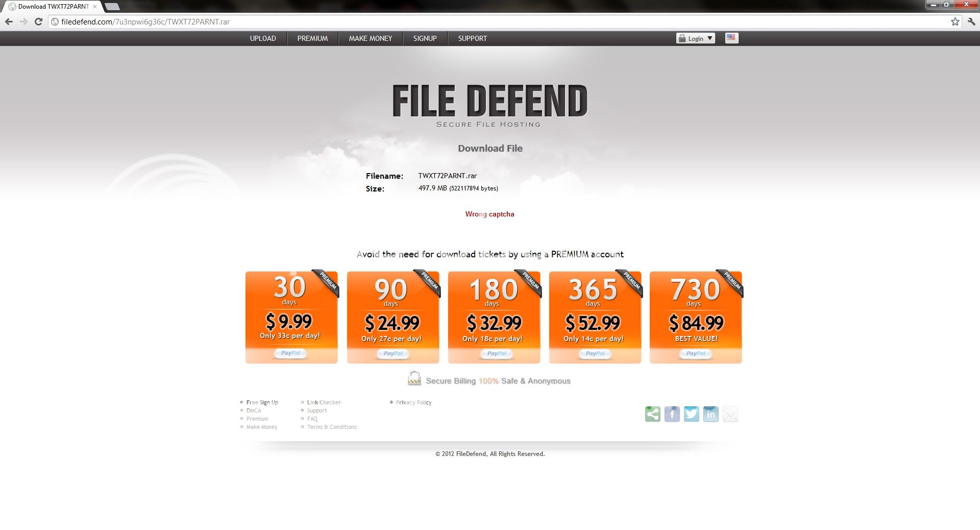The height and width of the screenshot is (530, 980).
Task: Open the Privacy Policy link
Action: (x=413, y=402)
